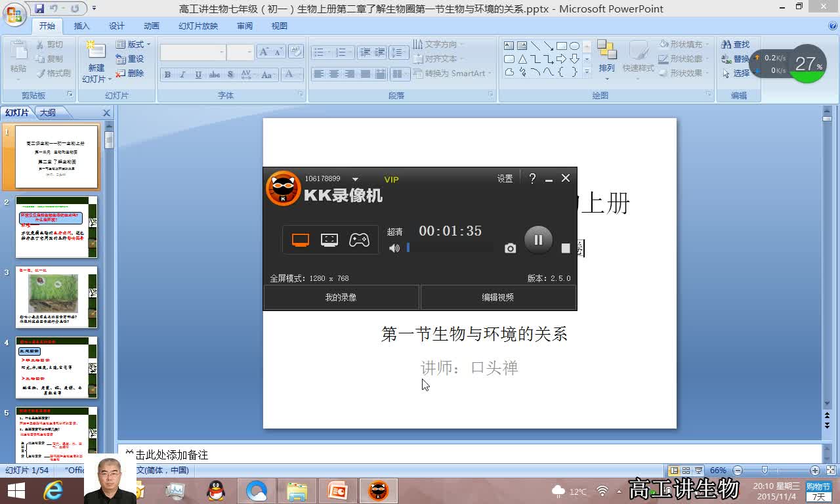
Task: Select region recording mode icon
Action: click(x=329, y=240)
